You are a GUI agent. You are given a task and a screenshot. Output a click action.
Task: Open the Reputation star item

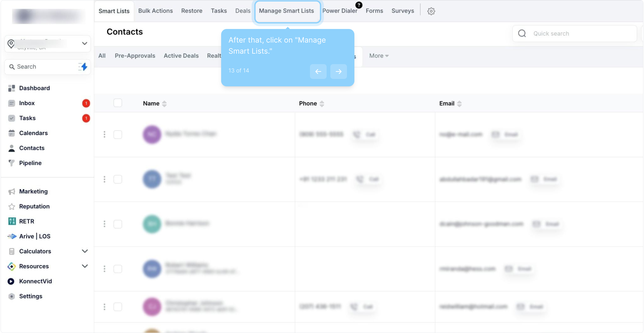[34, 206]
